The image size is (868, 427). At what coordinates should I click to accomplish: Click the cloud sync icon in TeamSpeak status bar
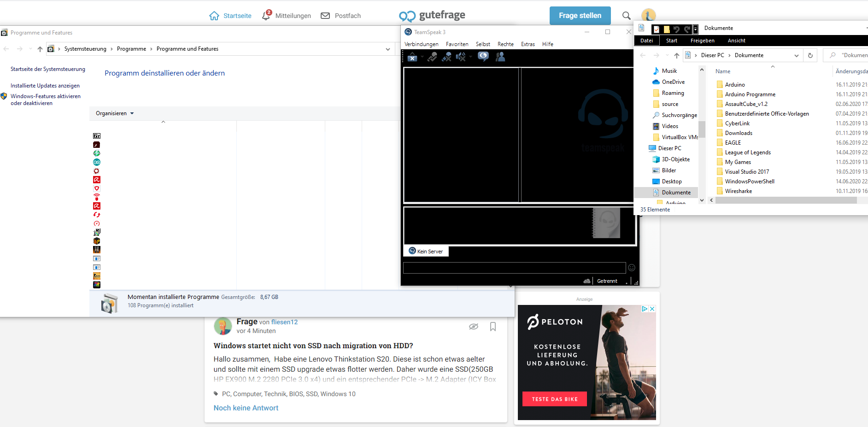coord(587,281)
